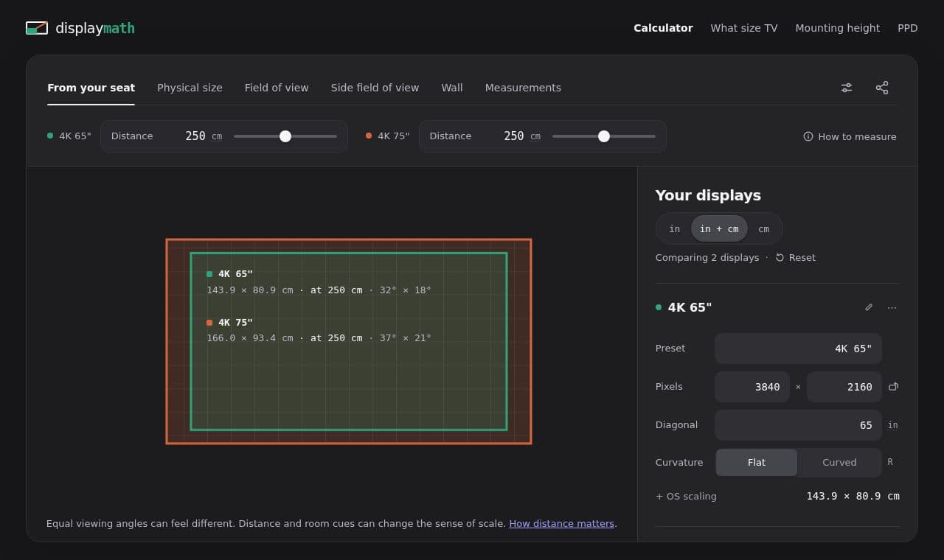Select the From your seat tab

[91, 88]
